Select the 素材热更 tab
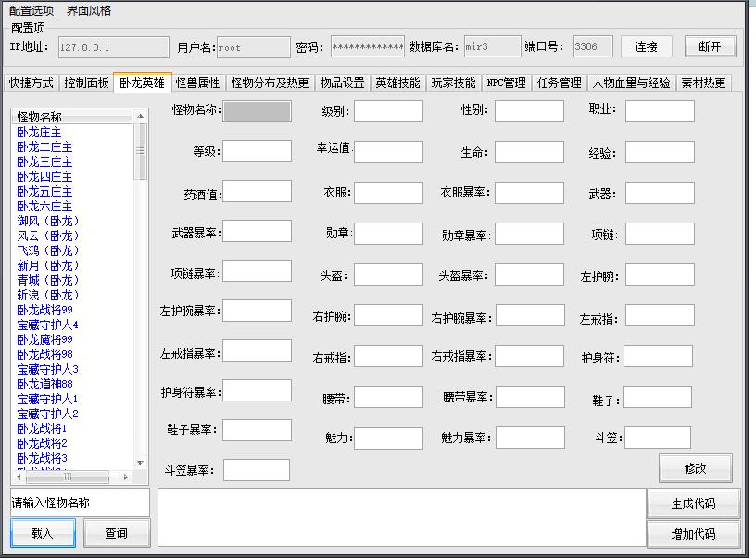This screenshot has width=756, height=560. (703, 83)
